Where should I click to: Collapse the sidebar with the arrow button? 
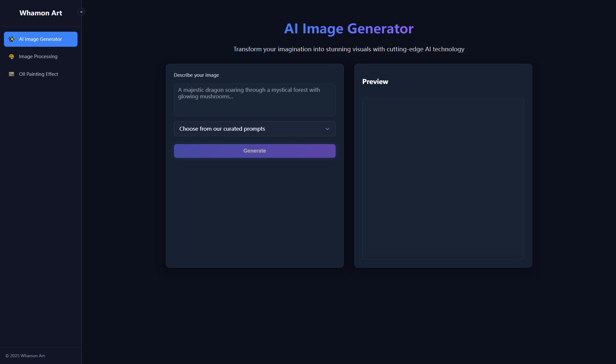[81, 12]
